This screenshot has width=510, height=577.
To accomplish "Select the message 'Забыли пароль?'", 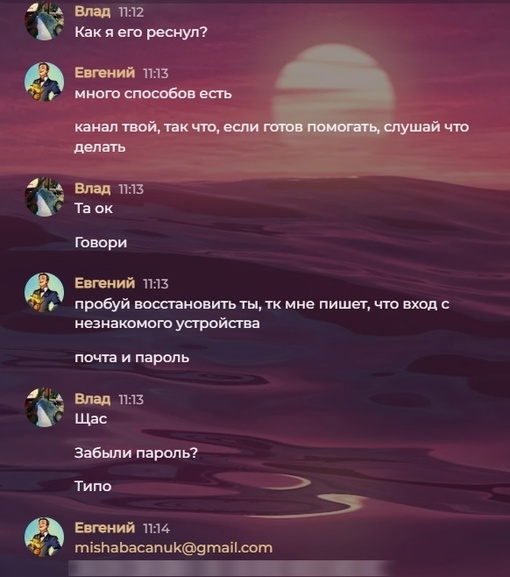I will point(136,453).
